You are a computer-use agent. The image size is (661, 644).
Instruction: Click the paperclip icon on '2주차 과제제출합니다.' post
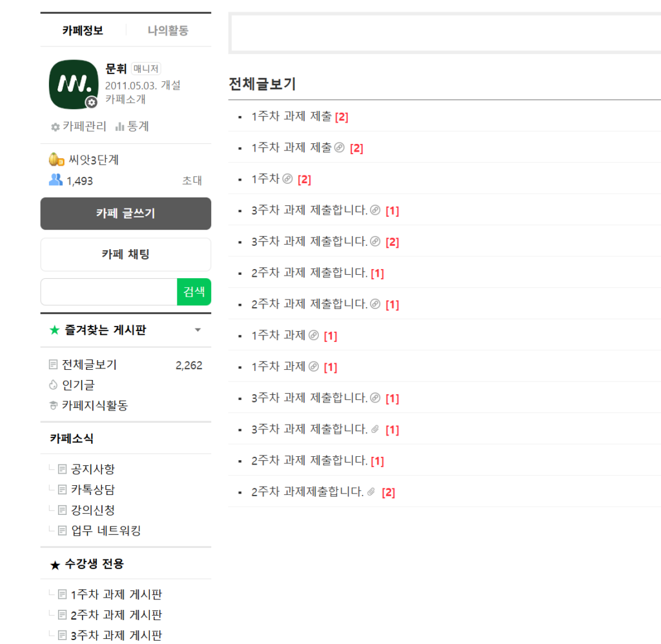tap(371, 492)
